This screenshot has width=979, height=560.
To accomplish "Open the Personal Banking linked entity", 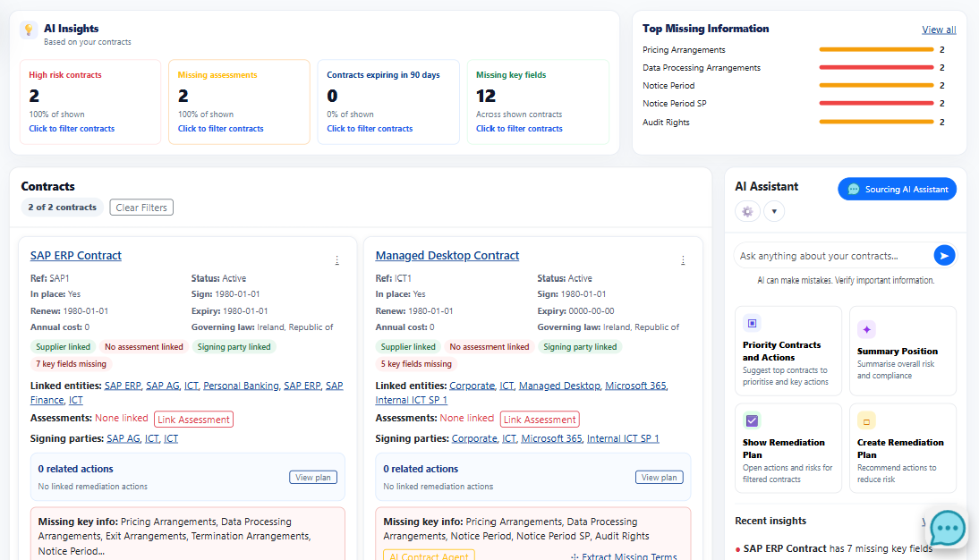I will tap(241, 386).
